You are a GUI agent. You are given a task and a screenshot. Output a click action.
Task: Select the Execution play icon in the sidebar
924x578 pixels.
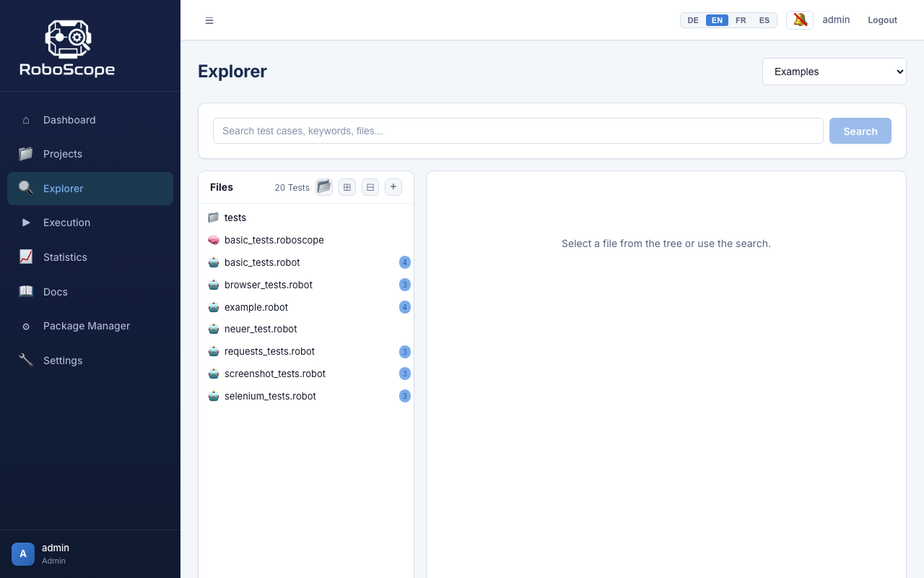click(26, 223)
